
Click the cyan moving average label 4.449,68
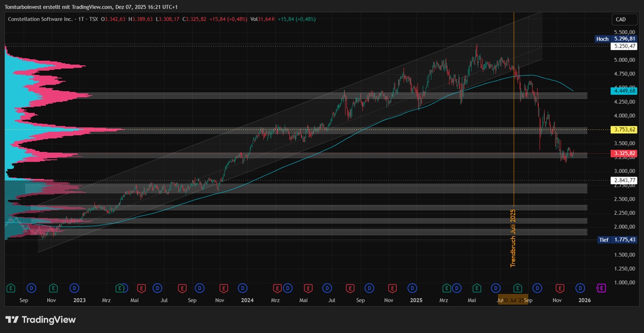(x=624, y=91)
